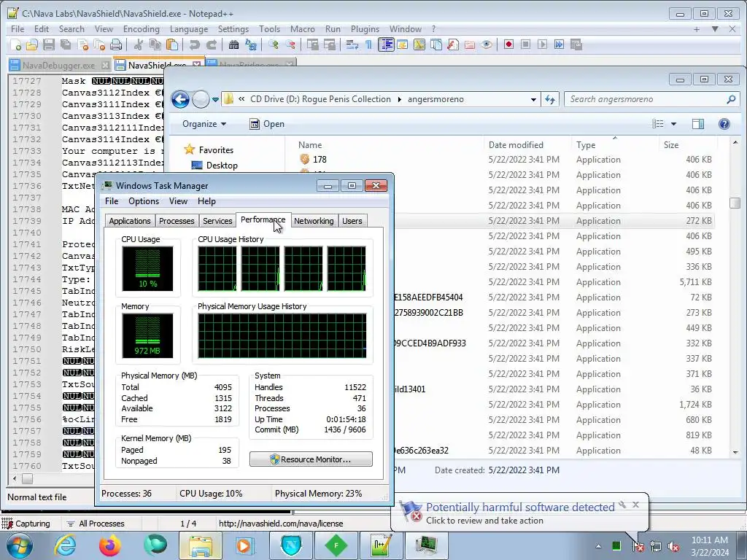
Task: Open the Processes tab in Task Manager
Action: (177, 221)
